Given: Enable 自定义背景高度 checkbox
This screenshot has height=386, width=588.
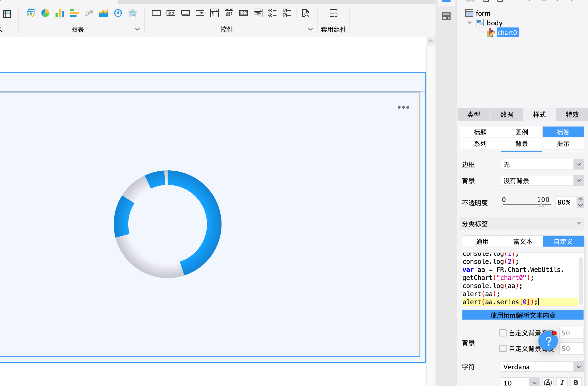Looking at the screenshot, I should (503, 349).
